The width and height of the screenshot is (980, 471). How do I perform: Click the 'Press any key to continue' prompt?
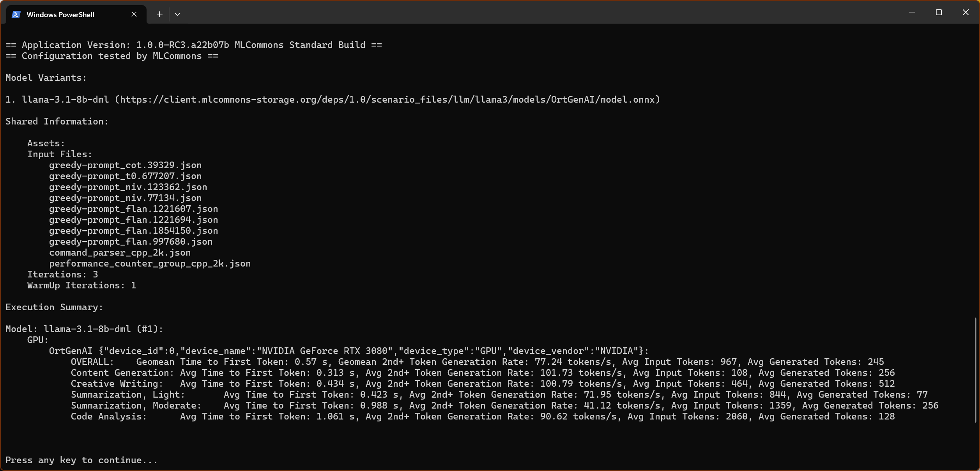81,460
